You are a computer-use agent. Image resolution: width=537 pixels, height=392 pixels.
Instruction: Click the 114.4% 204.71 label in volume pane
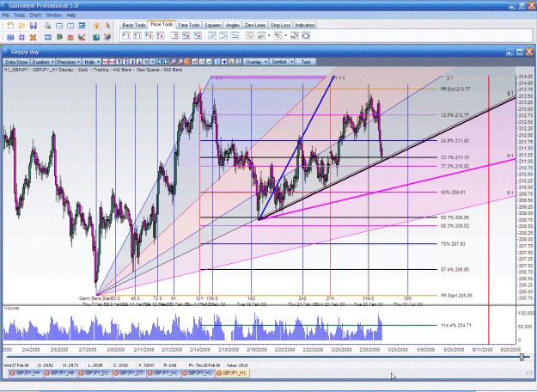[456, 325]
